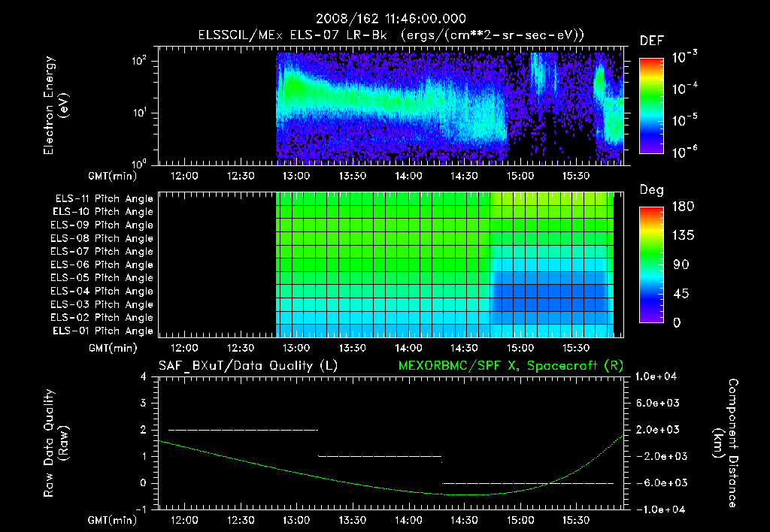Screen dimensions: 770x532
Task: Click the Component Distance (km) axis label
Action: coord(726,443)
